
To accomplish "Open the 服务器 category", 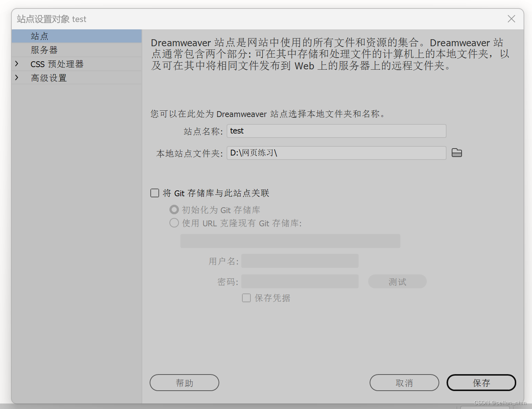I will [77, 50].
